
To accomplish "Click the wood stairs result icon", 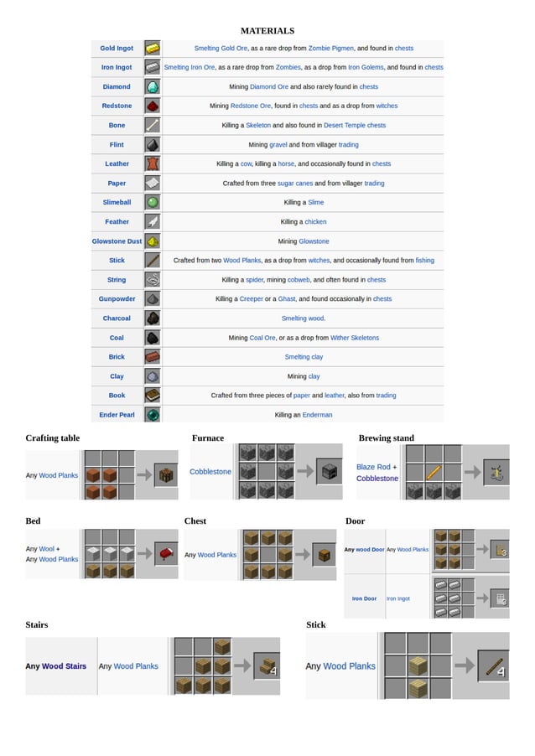I will [267, 665].
